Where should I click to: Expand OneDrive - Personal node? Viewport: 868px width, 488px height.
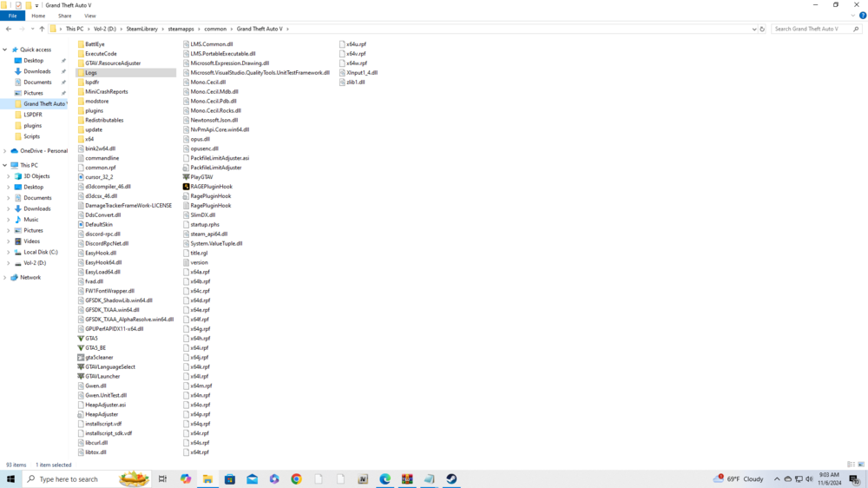tap(5, 151)
